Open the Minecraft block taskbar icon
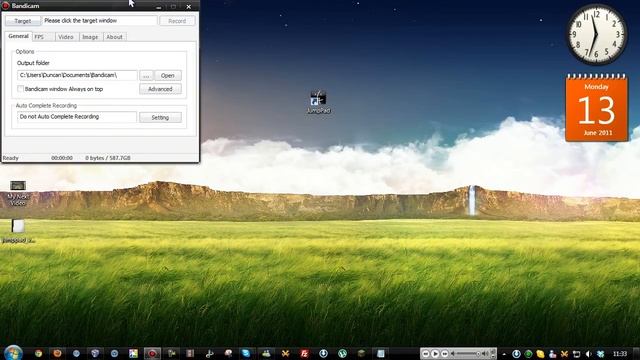 [362, 353]
